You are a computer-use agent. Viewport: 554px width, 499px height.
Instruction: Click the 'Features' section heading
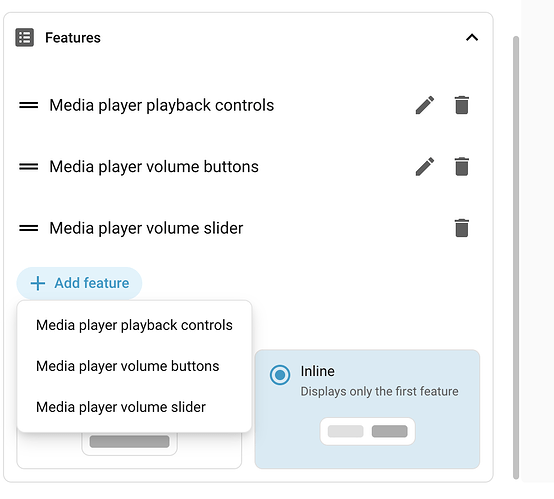pyautogui.click(x=73, y=37)
